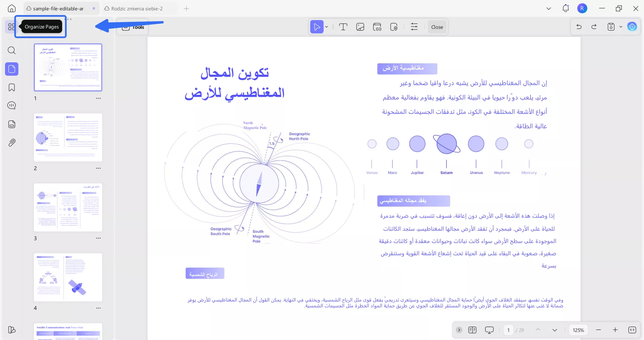Open the Attachments sidebar panel
Screen dimensions: 644x340
(12, 143)
